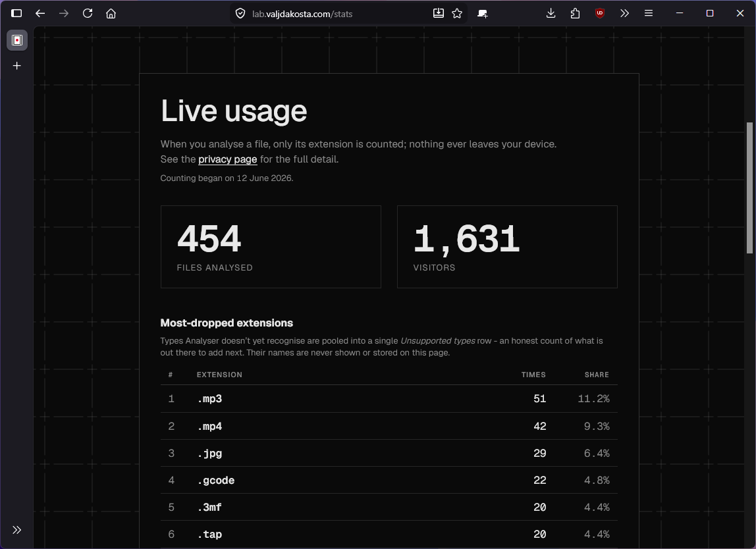Image resolution: width=756 pixels, height=549 pixels.
Task: Click the tracking protection shield icon
Action: (240, 14)
